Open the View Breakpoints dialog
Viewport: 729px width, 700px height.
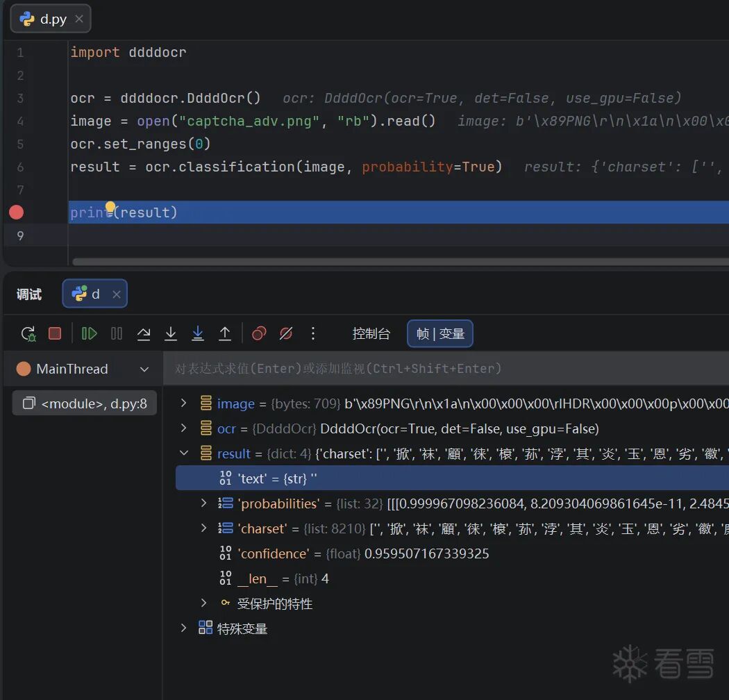pos(259,334)
